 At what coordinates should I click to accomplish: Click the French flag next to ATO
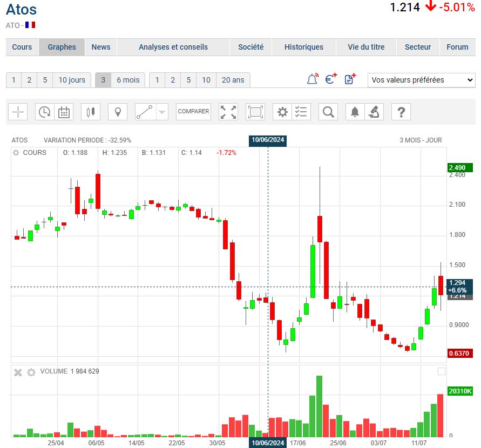30,25
